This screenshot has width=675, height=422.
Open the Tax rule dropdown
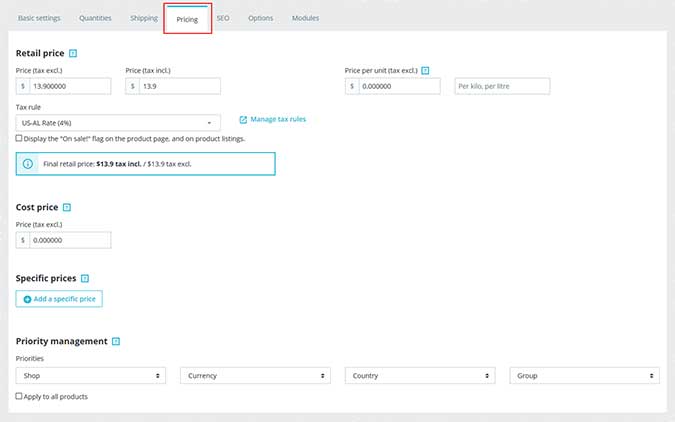coord(118,122)
